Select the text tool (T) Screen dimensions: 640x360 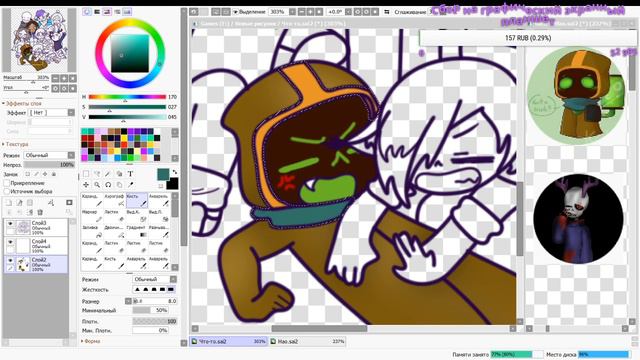(130, 173)
